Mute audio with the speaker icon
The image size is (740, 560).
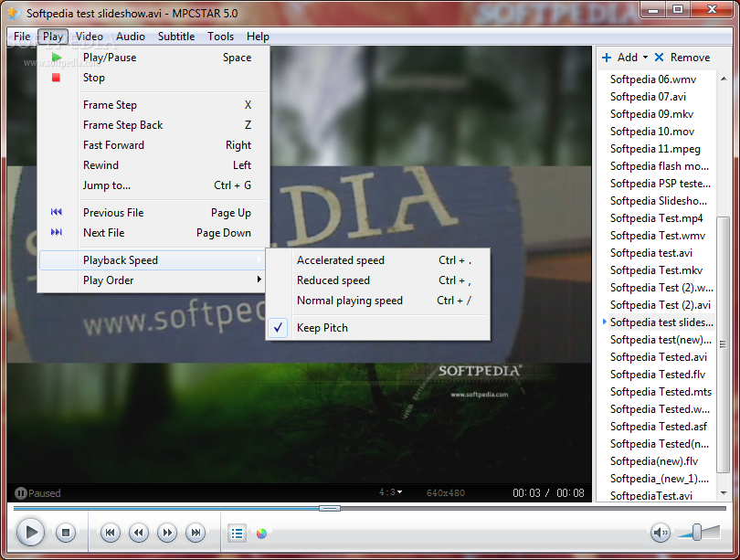click(660, 534)
